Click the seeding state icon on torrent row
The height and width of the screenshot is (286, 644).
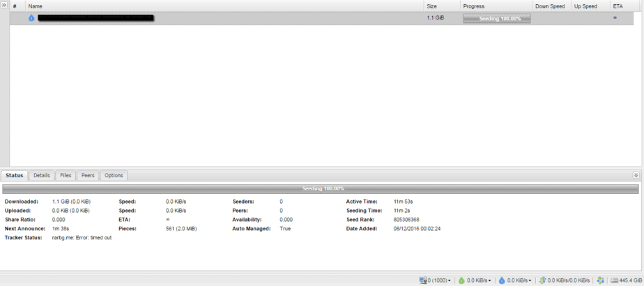tap(31, 18)
